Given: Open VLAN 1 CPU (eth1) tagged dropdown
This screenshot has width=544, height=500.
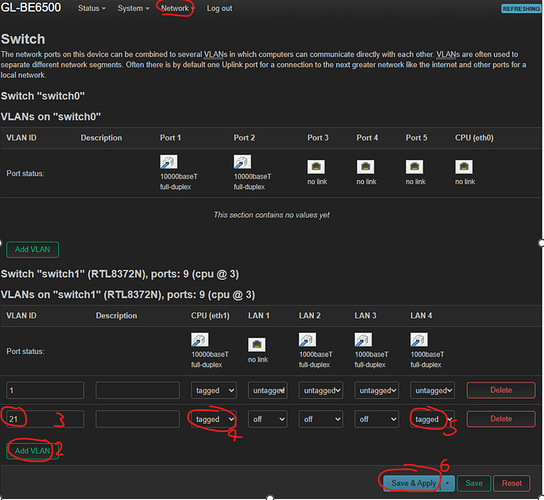Looking at the screenshot, I should pyautogui.click(x=214, y=390).
